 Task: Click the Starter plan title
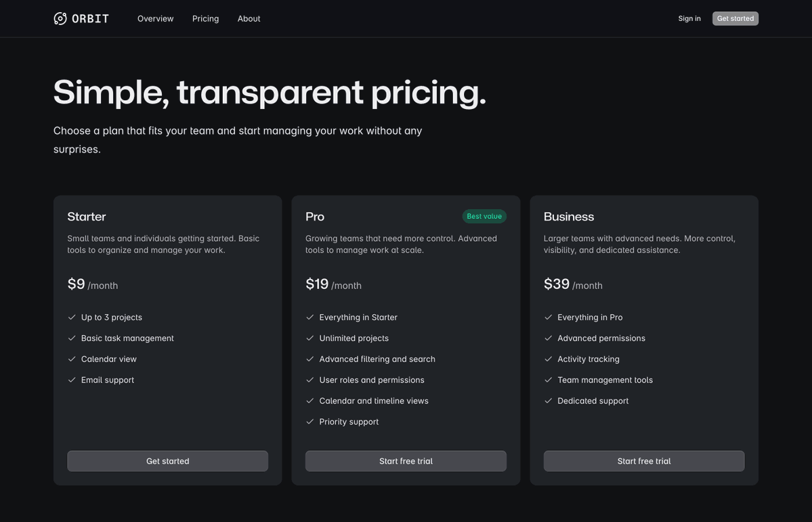pos(87,217)
